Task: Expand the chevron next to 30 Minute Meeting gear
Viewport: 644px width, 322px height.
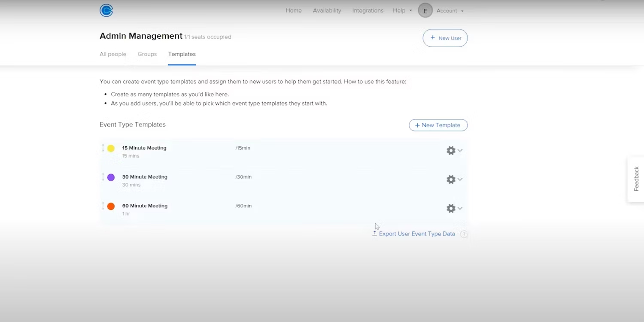Action: pos(460,179)
